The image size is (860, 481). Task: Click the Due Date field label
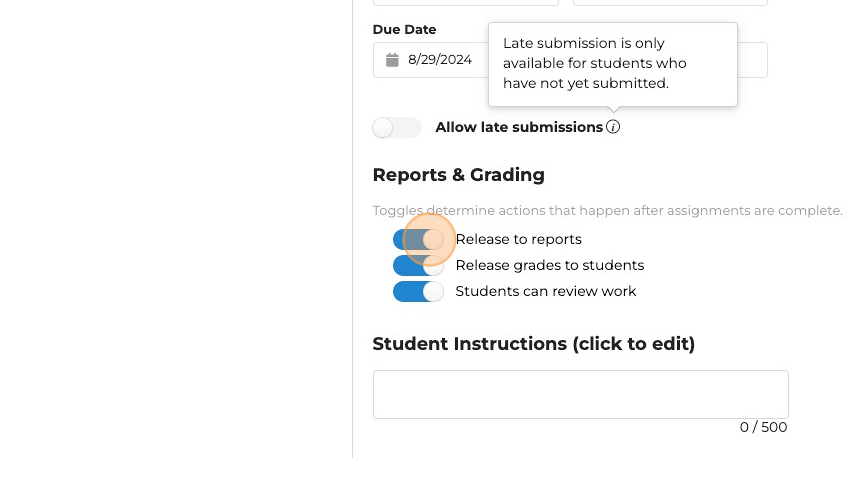click(404, 30)
